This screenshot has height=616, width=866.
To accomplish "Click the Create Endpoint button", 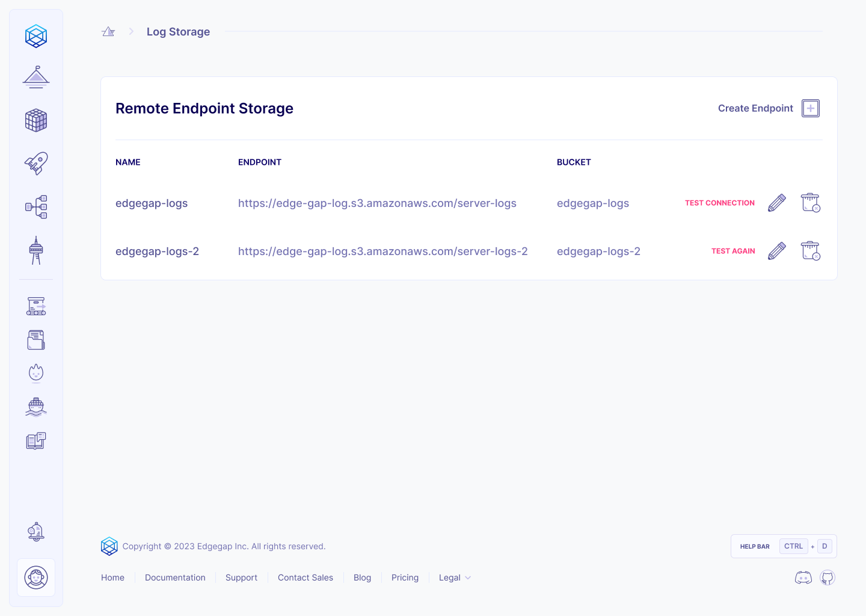I will coord(768,108).
